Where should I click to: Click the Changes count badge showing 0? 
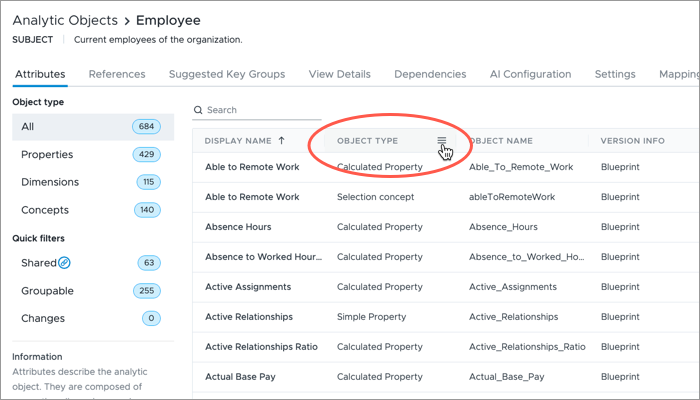pos(151,318)
